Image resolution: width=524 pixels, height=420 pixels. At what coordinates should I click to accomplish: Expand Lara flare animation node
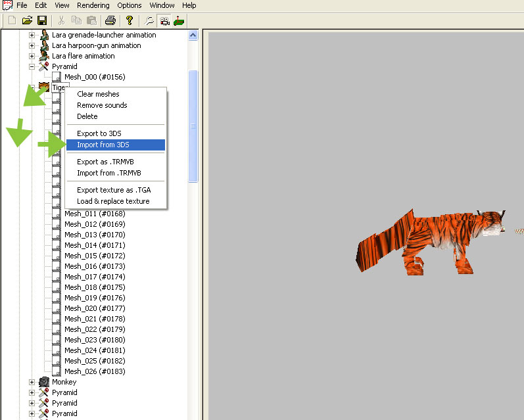32,56
